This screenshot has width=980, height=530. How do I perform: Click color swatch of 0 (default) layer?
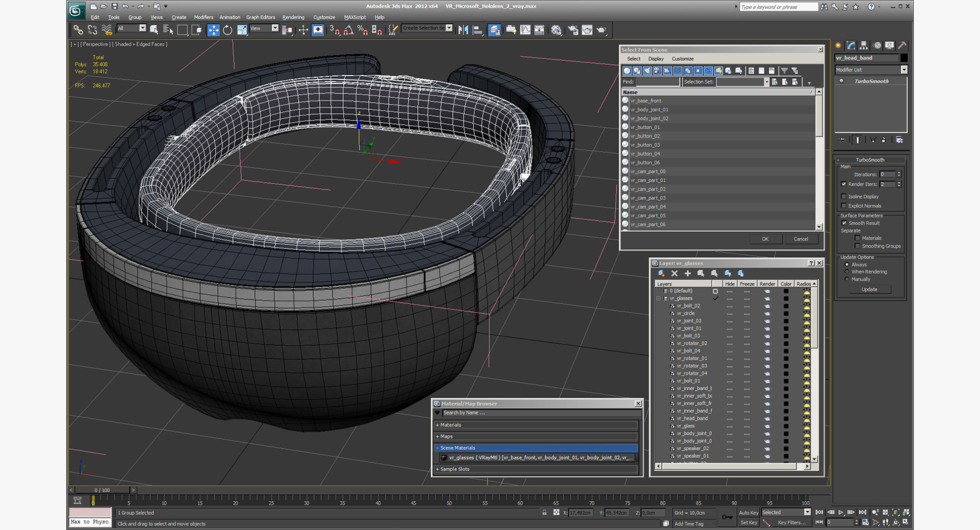pyautogui.click(x=786, y=291)
